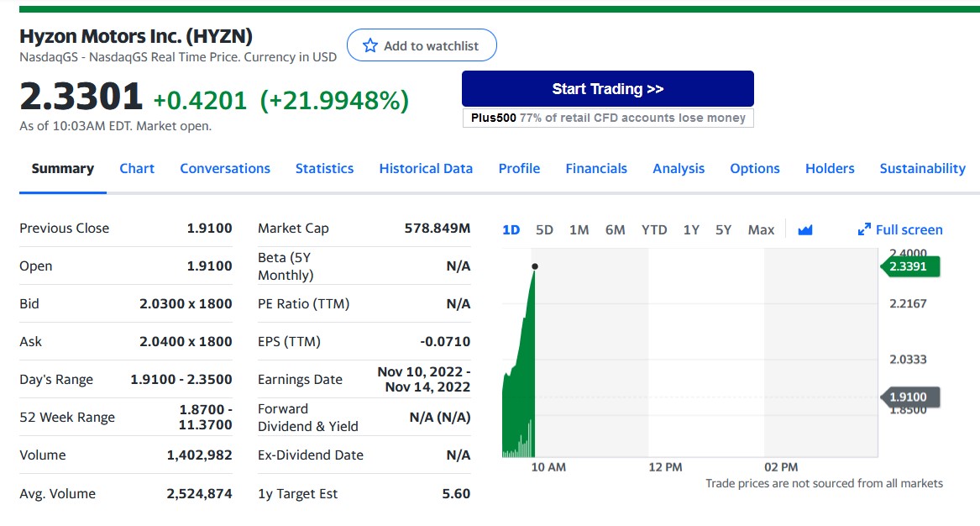Open the Statistics tab
Screen dimensions: 980x526
coord(324,168)
